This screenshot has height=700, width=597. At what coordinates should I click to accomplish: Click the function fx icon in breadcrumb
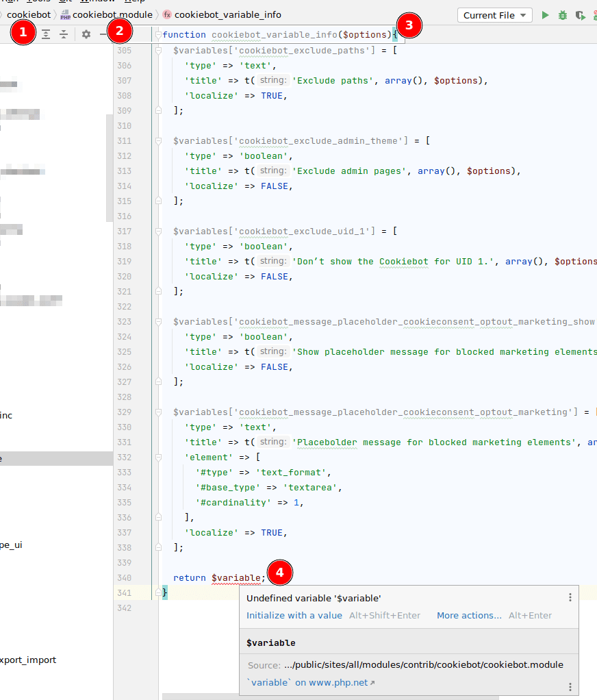(x=167, y=15)
